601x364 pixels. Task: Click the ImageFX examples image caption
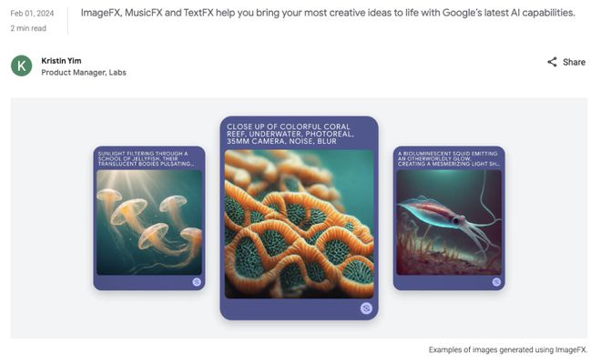[x=508, y=349]
